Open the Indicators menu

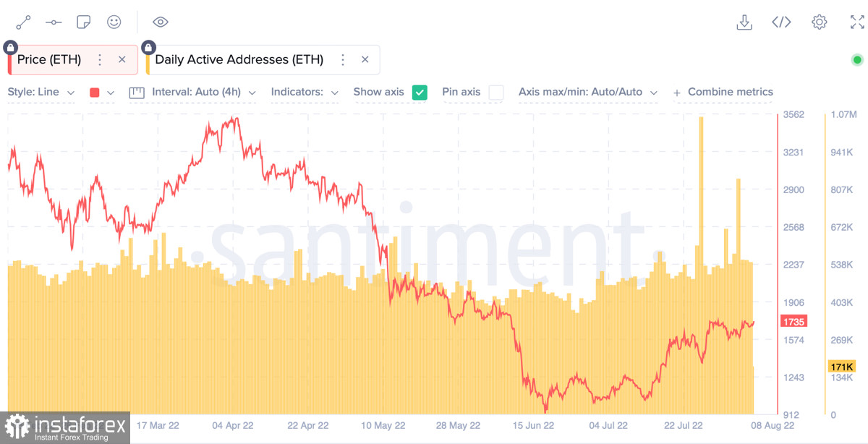(305, 93)
